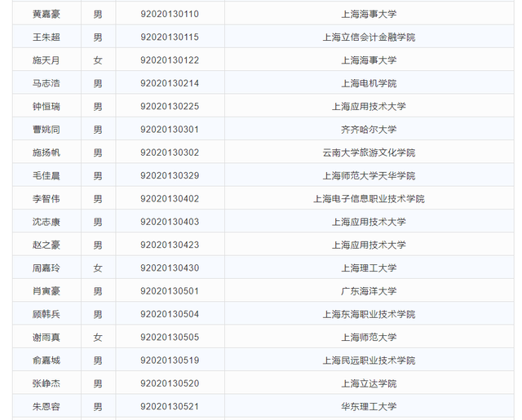Click ID number 92020130521
Viewport: 522px width, 420px height.
pos(170,407)
